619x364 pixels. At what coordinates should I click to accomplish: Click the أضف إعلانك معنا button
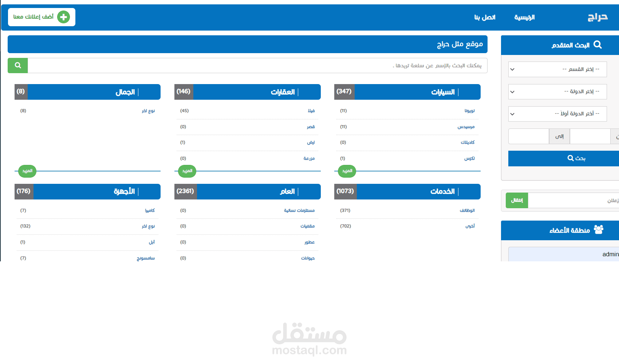tap(42, 17)
